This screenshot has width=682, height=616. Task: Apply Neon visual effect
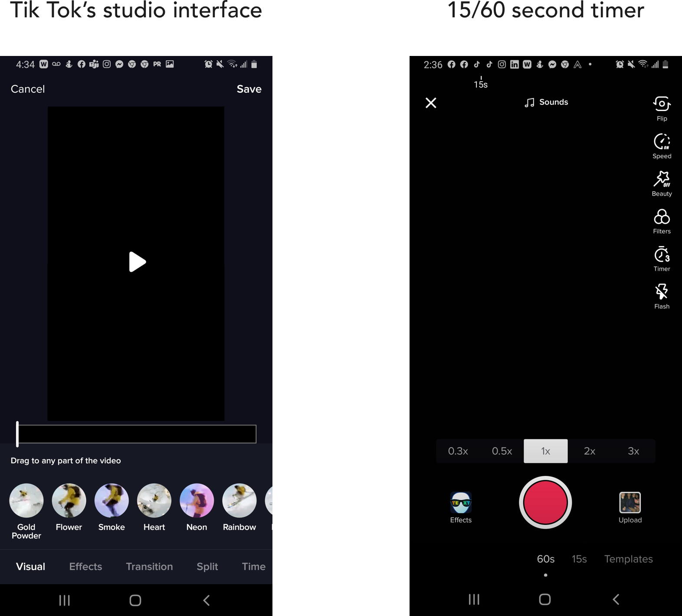tap(197, 501)
